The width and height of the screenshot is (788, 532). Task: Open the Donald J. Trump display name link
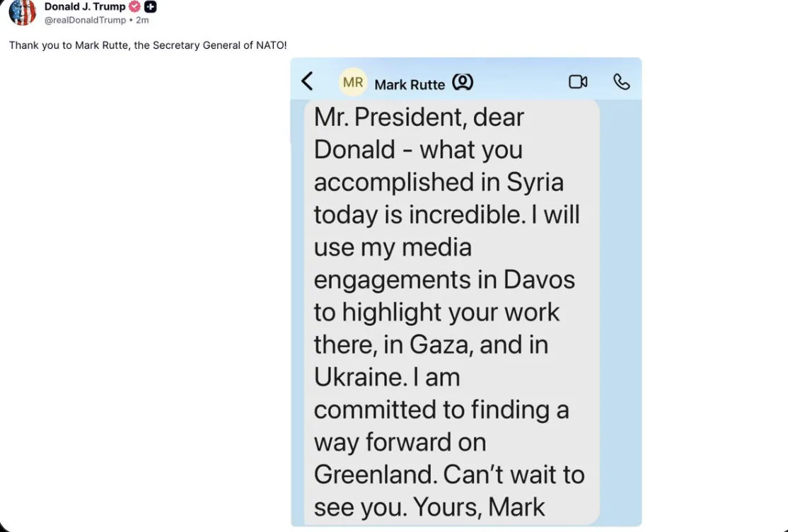[x=84, y=6]
